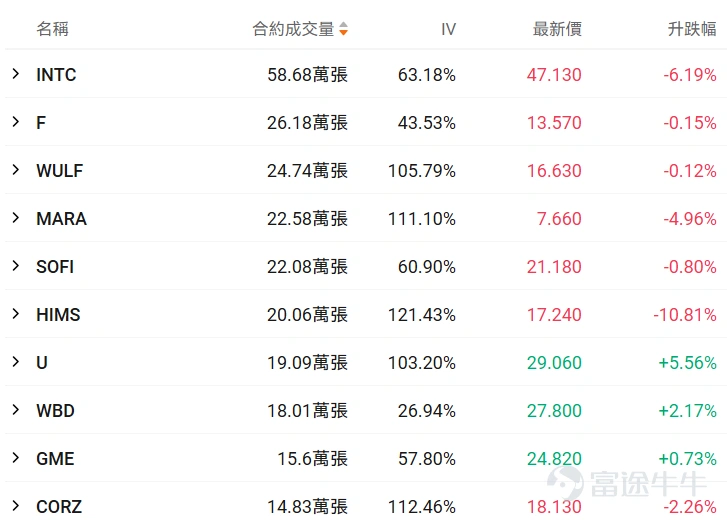Select volume 22.08萬張 cell

[307, 266]
